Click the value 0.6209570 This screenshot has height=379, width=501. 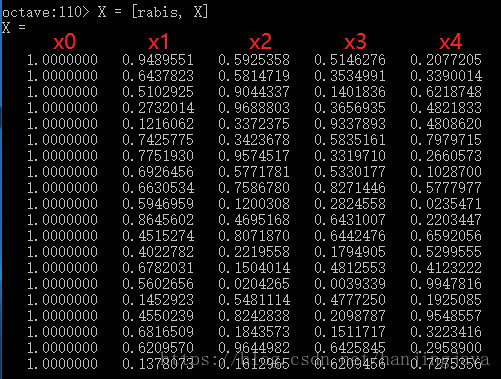[x=158, y=348]
